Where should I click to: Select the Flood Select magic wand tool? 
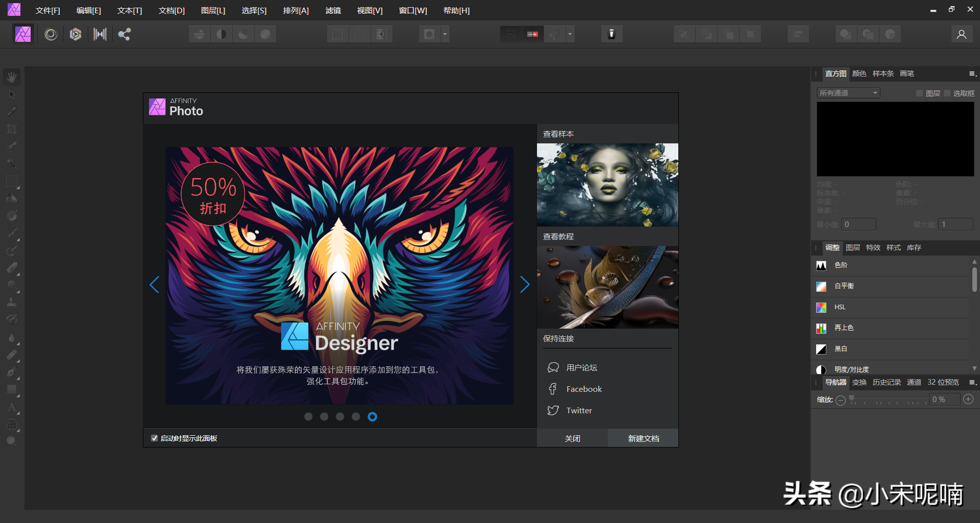[12, 164]
